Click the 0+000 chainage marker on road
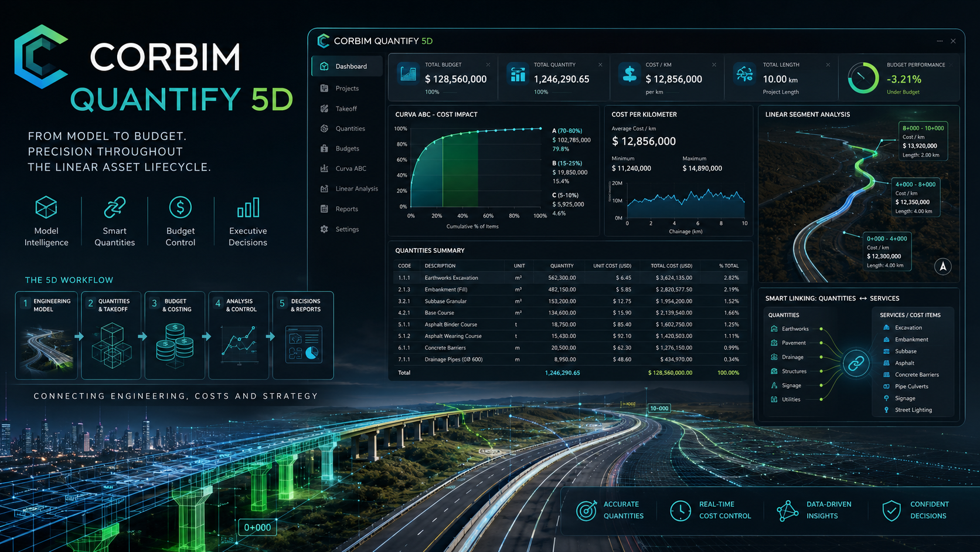Image resolution: width=980 pixels, height=552 pixels. 257,527
